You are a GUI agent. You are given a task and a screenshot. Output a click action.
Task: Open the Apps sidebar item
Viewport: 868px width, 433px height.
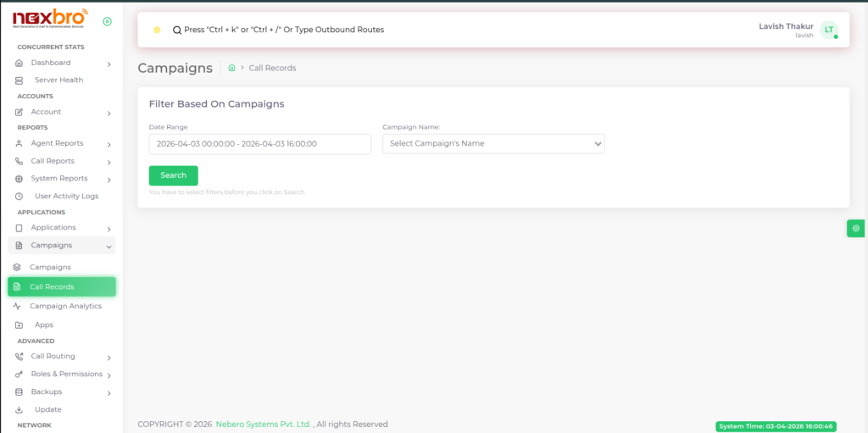43,325
